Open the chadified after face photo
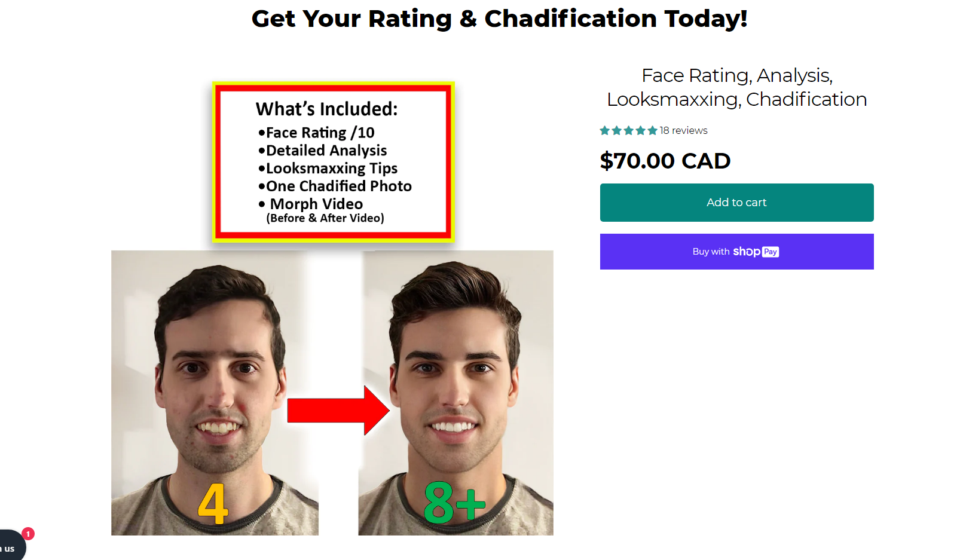 tap(455, 393)
